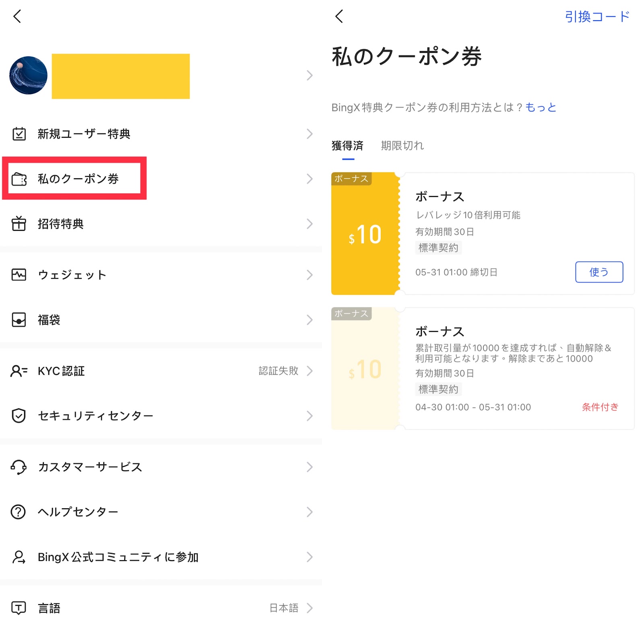
Task: Click the lucky bag (福袋) icon
Action: point(19,320)
